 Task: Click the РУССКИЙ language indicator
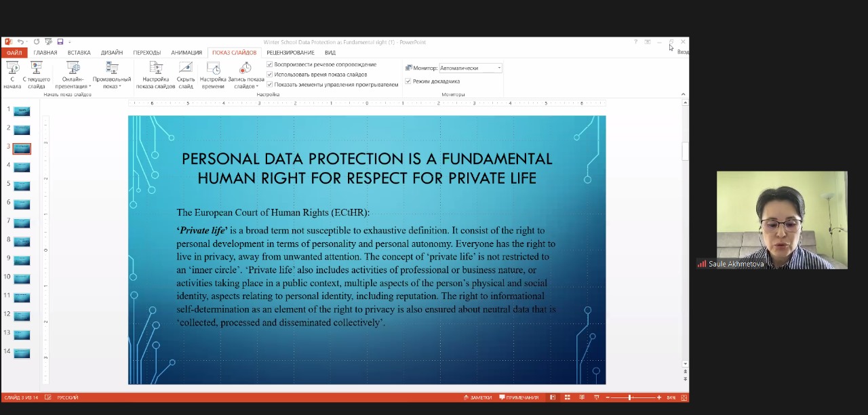click(67, 397)
